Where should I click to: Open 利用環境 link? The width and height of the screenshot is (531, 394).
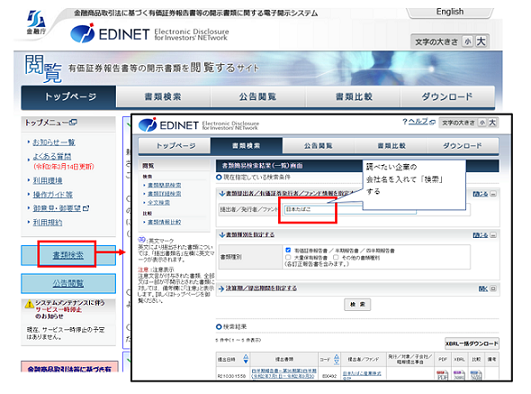pos(47,181)
